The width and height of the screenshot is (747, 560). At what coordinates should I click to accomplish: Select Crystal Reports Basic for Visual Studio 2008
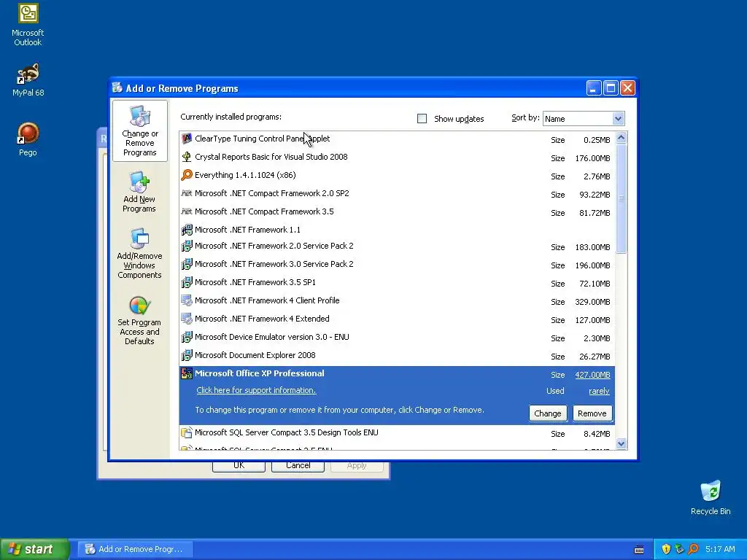pyautogui.click(x=397, y=157)
